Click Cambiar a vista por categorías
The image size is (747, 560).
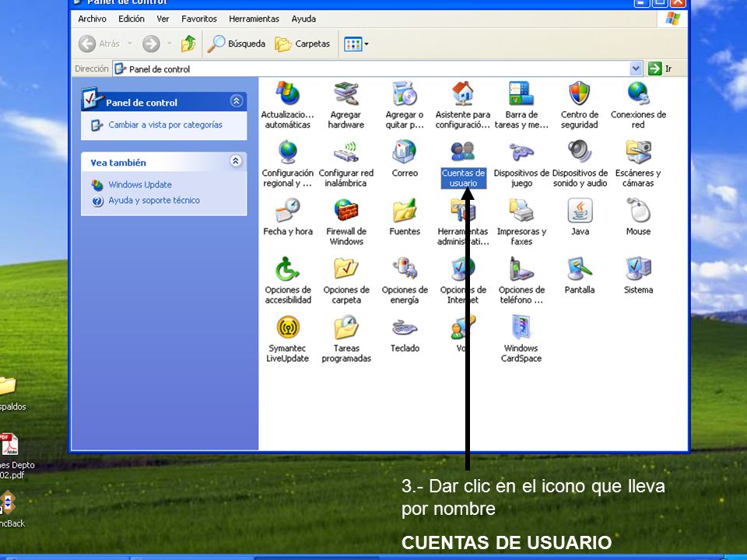pos(165,124)
